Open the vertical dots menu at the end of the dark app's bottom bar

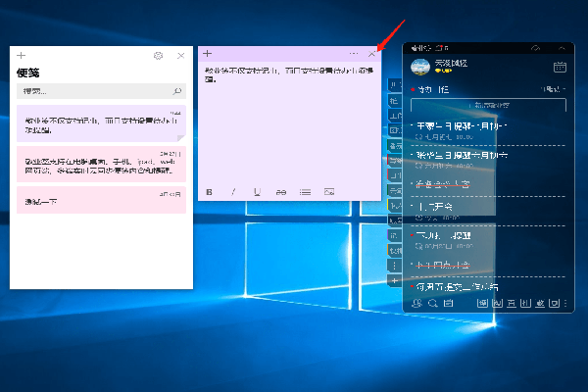point(565,303)
